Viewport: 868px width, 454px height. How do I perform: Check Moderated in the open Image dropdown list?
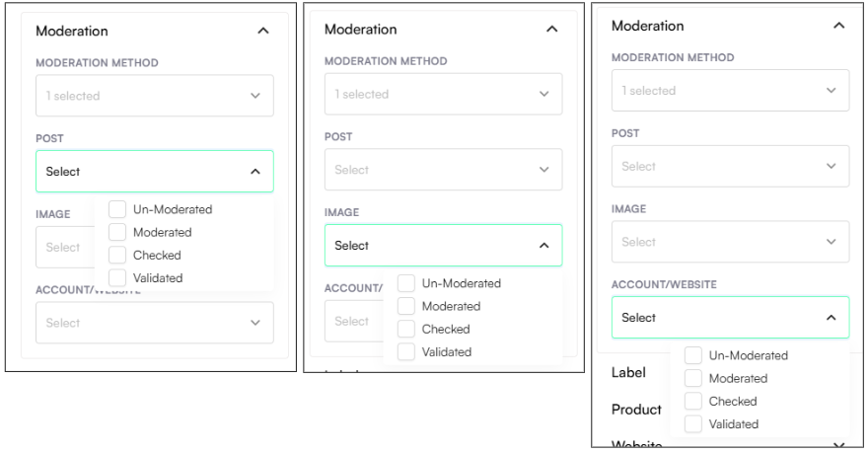click(406, 306)
